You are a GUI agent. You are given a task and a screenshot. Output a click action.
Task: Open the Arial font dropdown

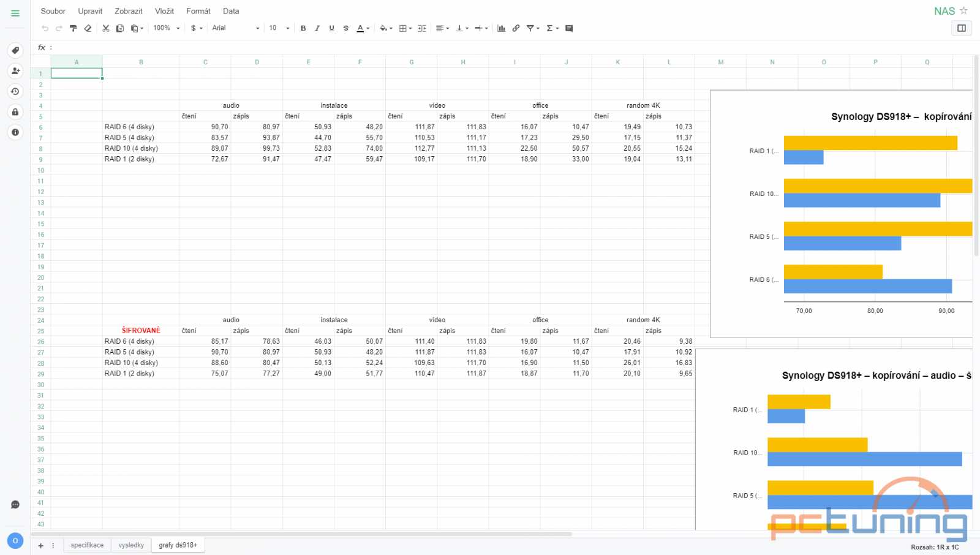click(236, 28)
